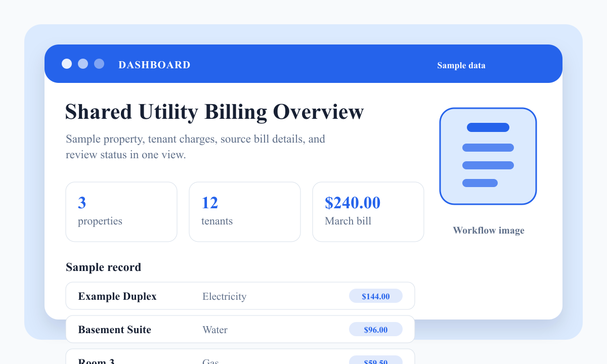Image resolution: width=607 pixels, height=364 pixels.
Task: Click the Workflow image caption
Action: click(x=489, y=231)
